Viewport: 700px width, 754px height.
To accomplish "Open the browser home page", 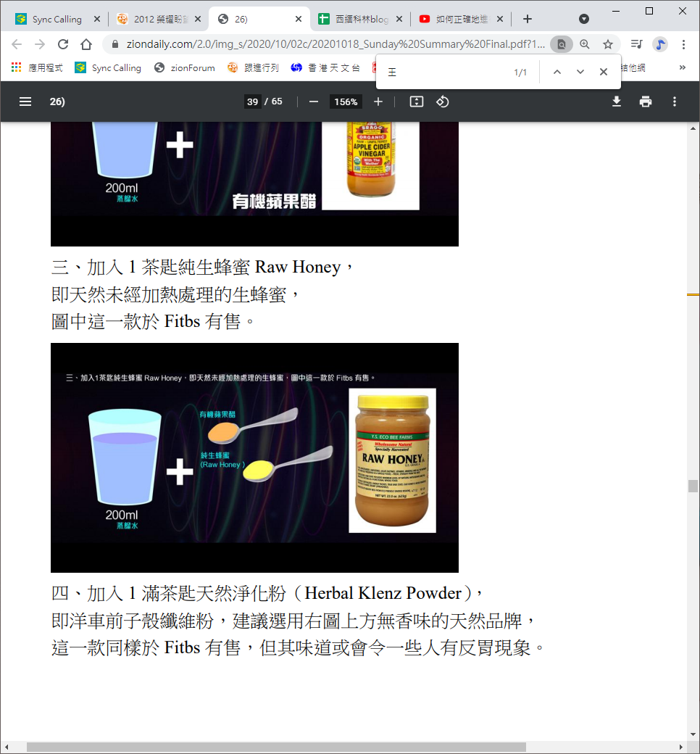I will click(x=86, y=44).
